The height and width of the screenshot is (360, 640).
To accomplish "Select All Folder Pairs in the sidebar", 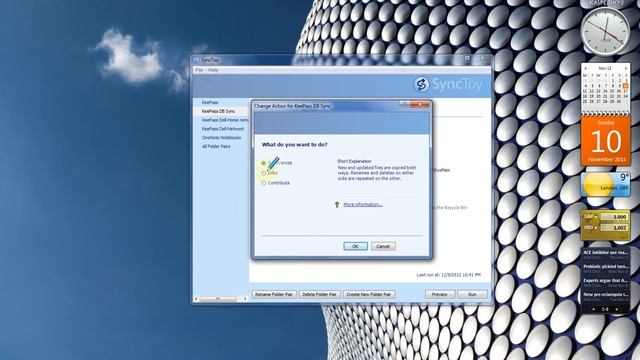I will click(x=216, y=147).
